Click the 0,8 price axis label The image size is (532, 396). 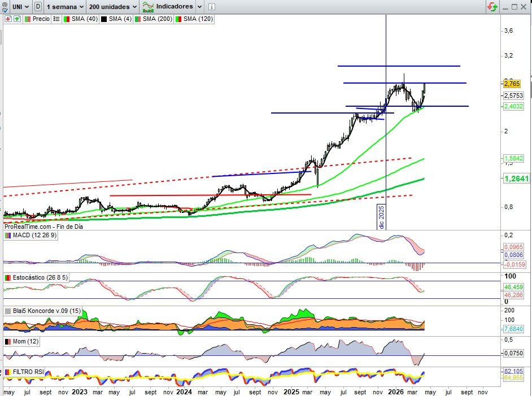(x=509, y=207)
